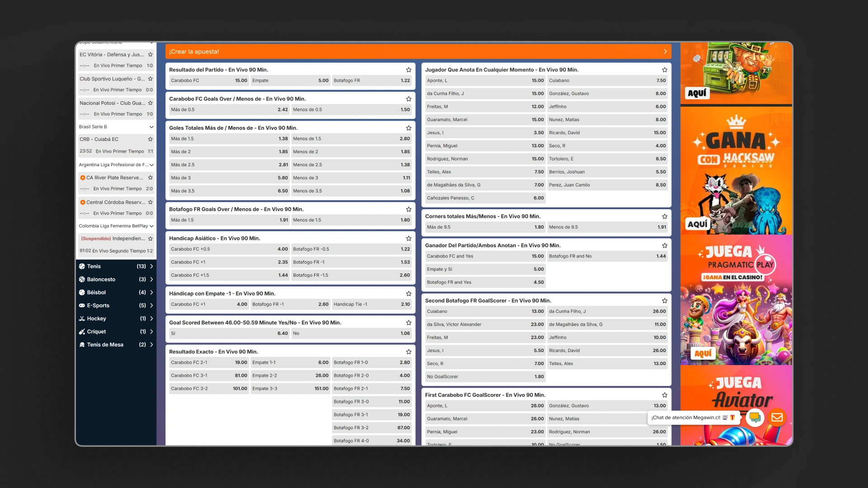
Task: Star the Central Córdoba Reserve match
Action: (151, 202)
